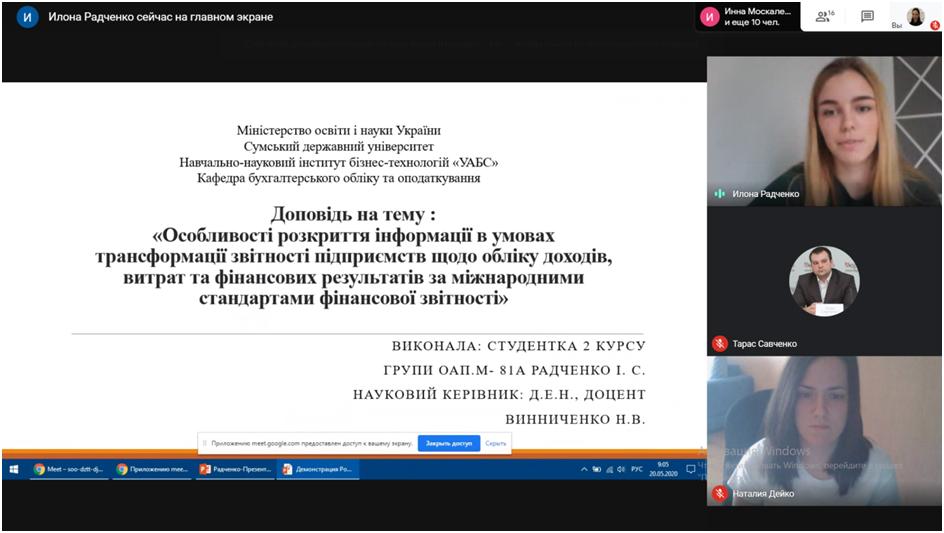Click 'ГРУПИ ОАП.М- 81А РАДЧЕНКО І. С.' line

point(514,370)
